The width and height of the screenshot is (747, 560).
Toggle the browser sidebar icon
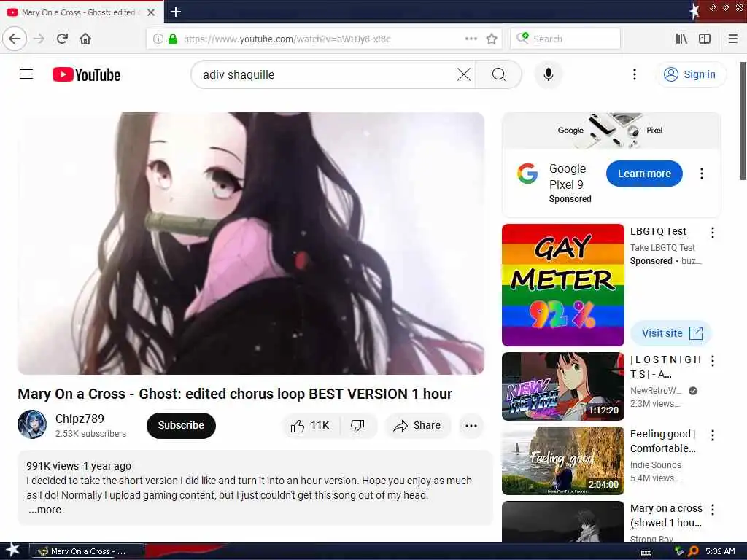705,39
